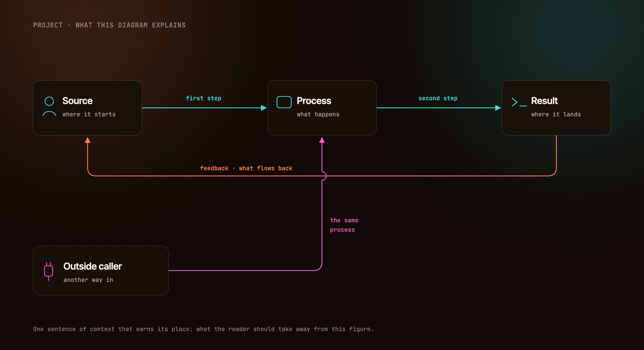
Task: Click the 'second step' arrow label
Action: [438, 98]
